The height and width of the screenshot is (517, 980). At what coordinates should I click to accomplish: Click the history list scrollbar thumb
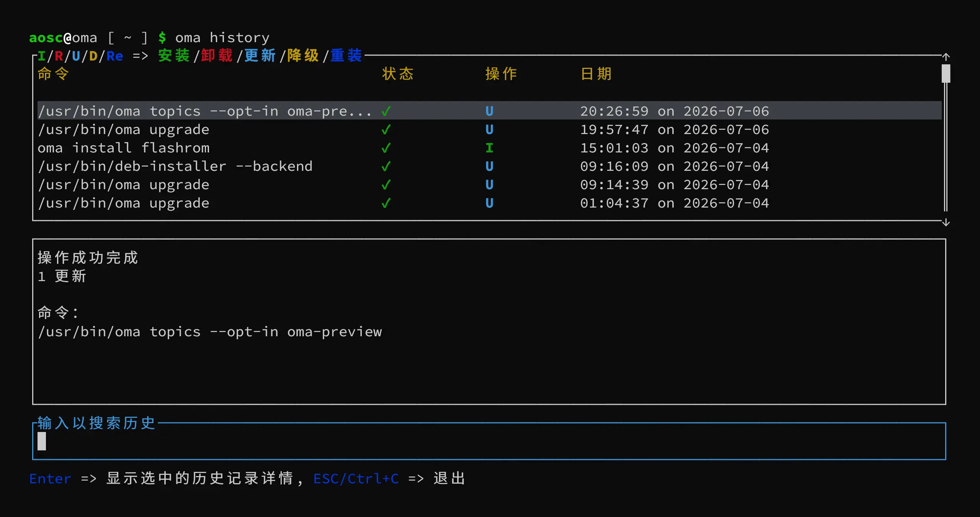(946, 74)
